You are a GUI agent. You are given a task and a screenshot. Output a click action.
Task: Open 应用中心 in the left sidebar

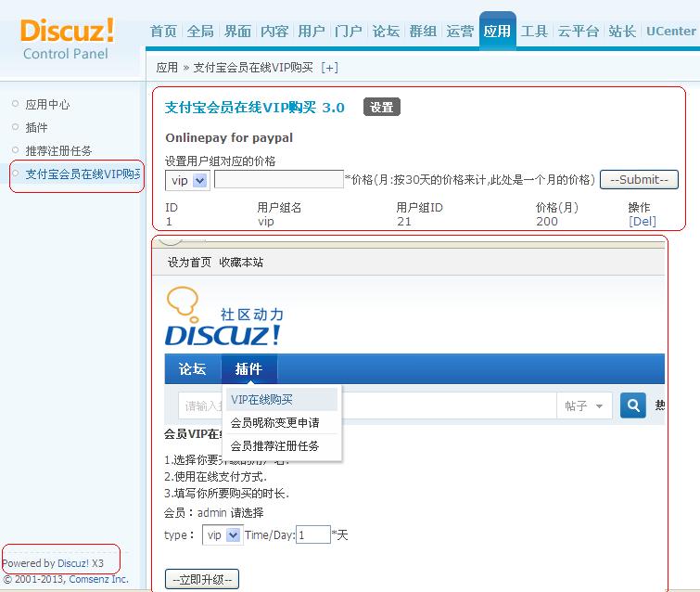pos(47,105)
